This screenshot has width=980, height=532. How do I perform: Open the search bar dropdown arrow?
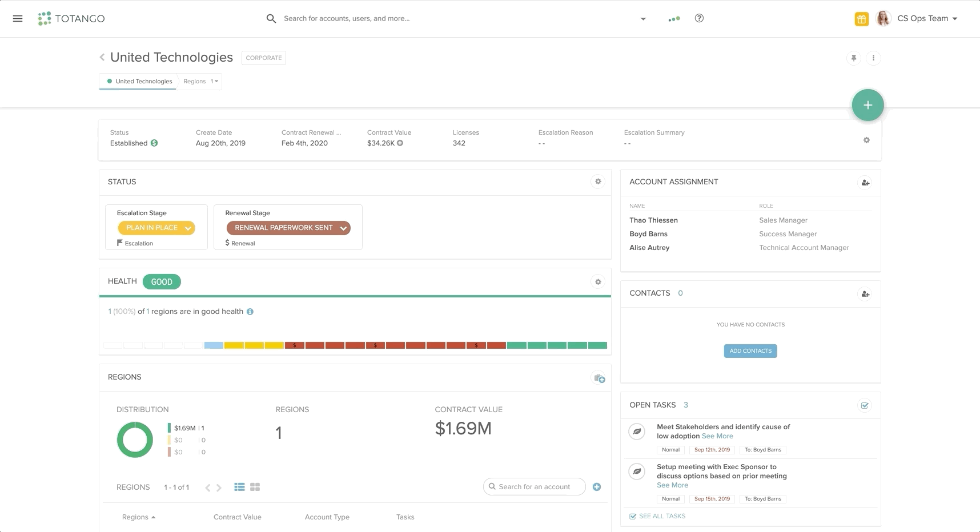[643, 19]
